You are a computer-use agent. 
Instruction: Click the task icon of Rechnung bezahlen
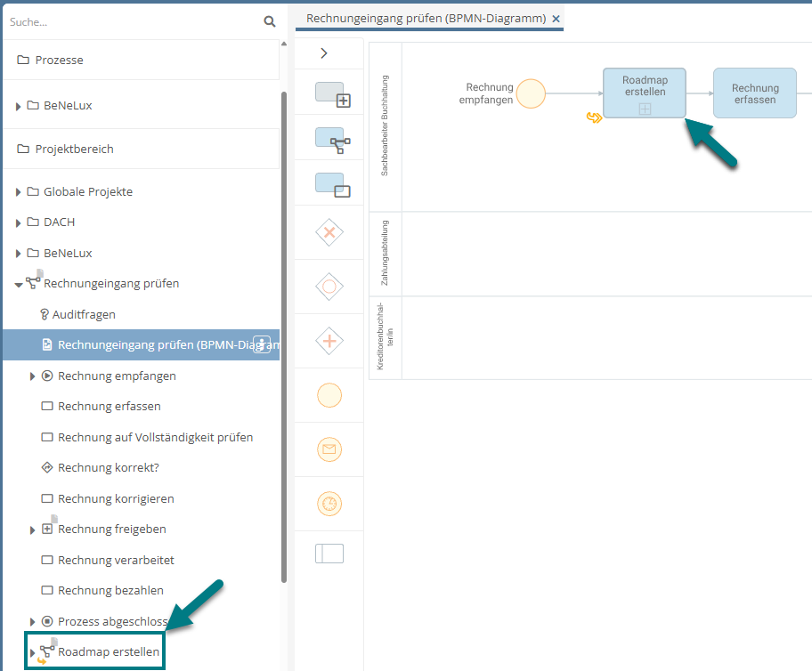click(47, 590)
